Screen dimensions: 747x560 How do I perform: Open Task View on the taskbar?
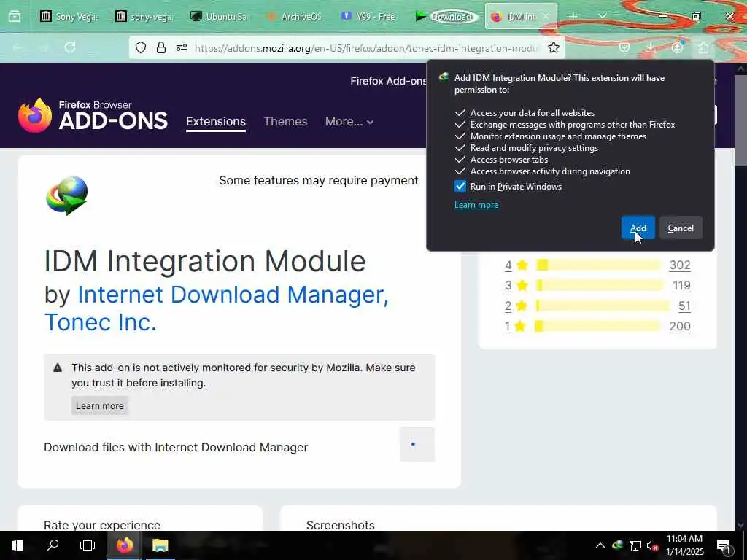(88, 545)
